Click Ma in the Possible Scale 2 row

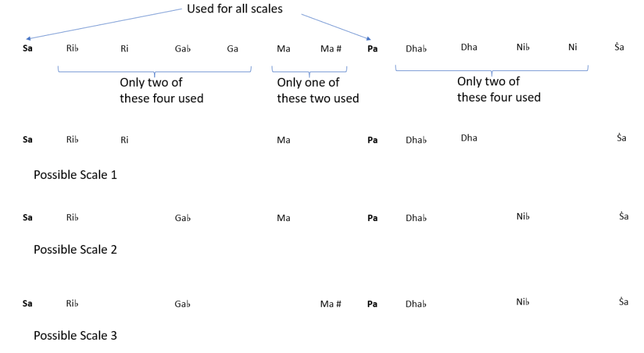click(x=284, y=218)
